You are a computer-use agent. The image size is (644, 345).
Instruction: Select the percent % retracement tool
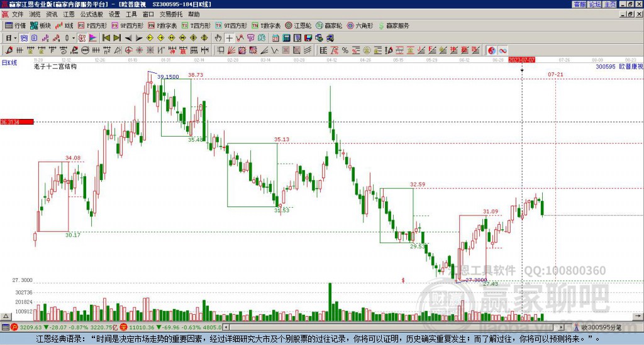(x=345, y=50)
